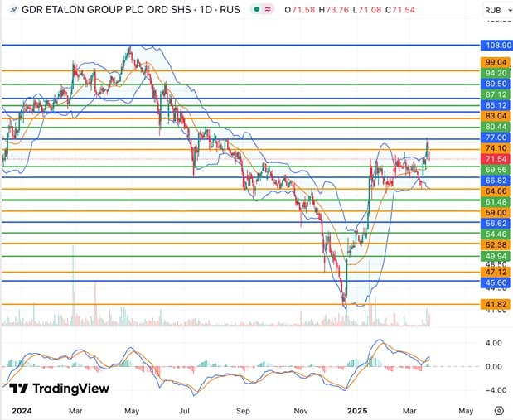The image size is (513, 420).
Task: Click the GDR ETALON GROUP PLC symbol title
Action: [131, 9]
